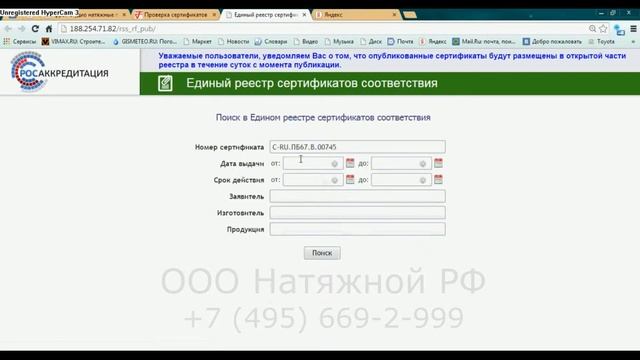Viewport: 640px width, 360px height.
Task: Click the Срок действия 'от' date field
Action: [x=313, y=180]
